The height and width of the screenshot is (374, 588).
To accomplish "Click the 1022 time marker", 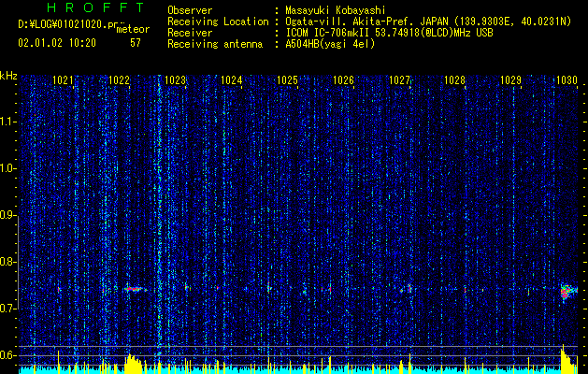I will pyautogui.click(x=120, y=79).
